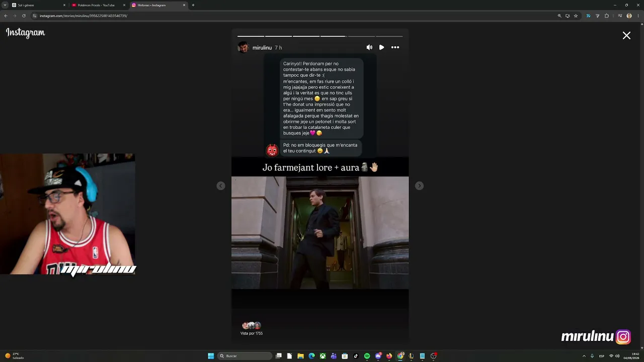Open Discord from the taskbar

378,356
